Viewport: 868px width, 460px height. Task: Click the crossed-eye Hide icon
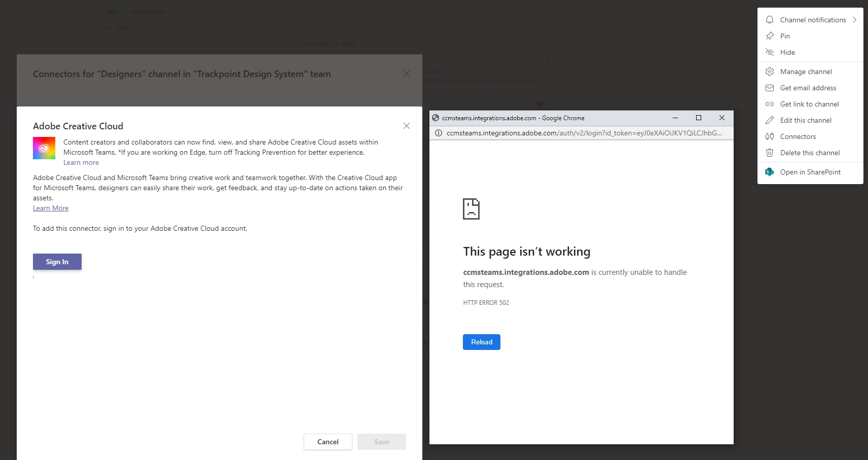point(770,52)
